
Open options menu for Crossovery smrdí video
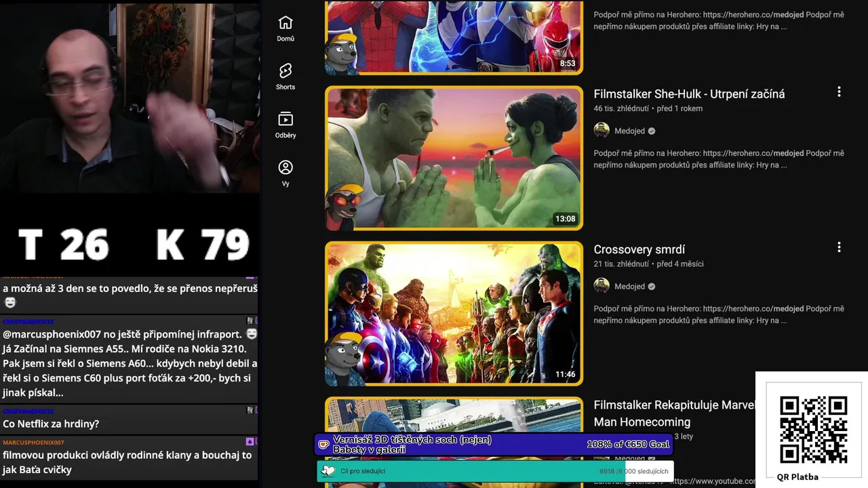(839, 247)
